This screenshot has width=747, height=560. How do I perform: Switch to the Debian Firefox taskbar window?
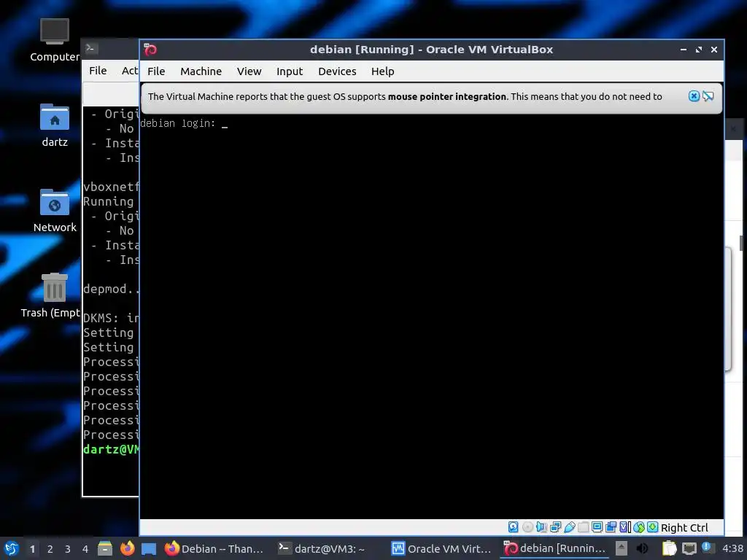click(x=214, y=548)
